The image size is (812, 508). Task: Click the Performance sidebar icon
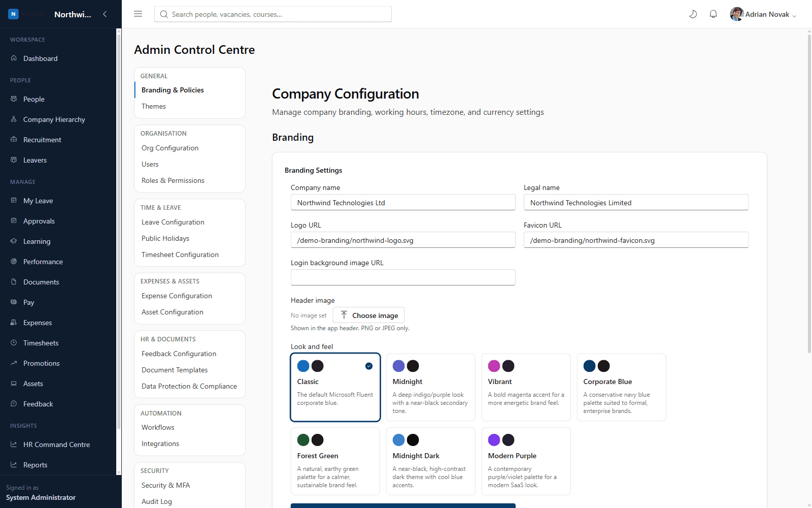coord(14,262)
